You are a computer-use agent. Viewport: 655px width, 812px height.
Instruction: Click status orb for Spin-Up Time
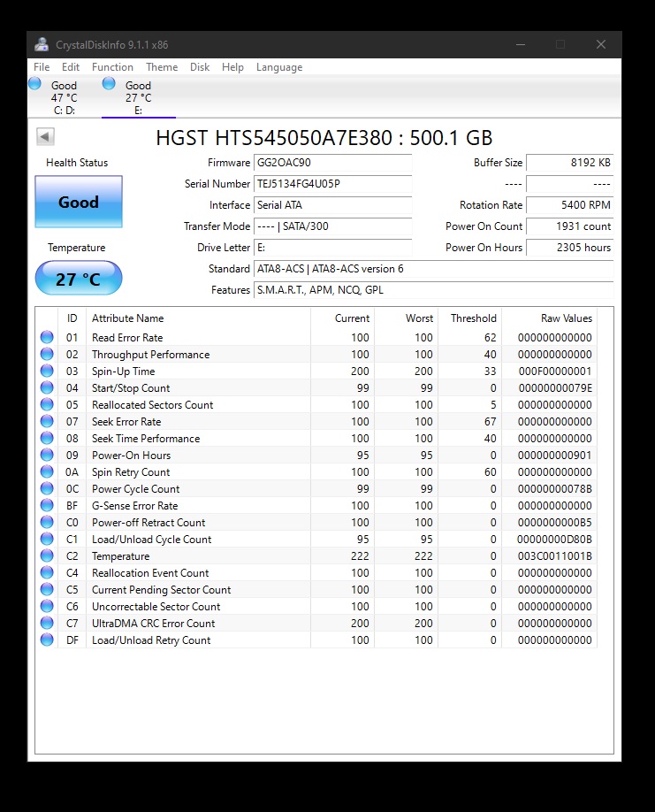click(x=47, y=371)
